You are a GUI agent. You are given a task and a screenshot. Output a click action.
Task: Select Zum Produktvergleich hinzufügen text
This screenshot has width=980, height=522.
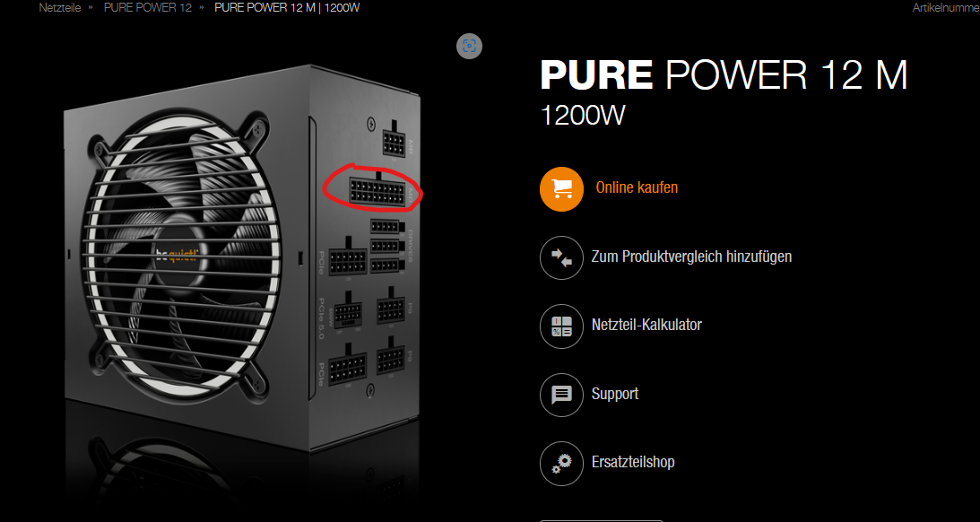[x=691, y=257]
